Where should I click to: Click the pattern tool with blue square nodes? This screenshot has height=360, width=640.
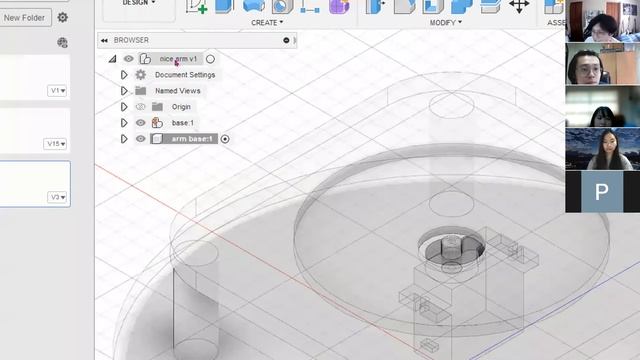[310, 7]
